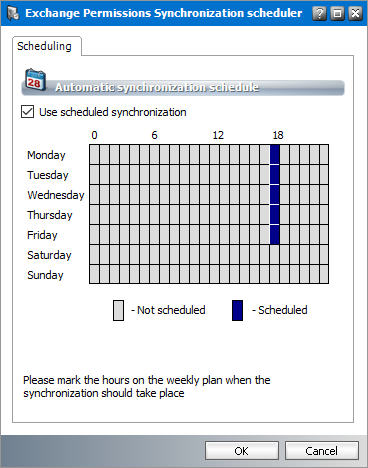Click the Not scheduled gray legend swatch
The image size is (368, 468).
118,310
